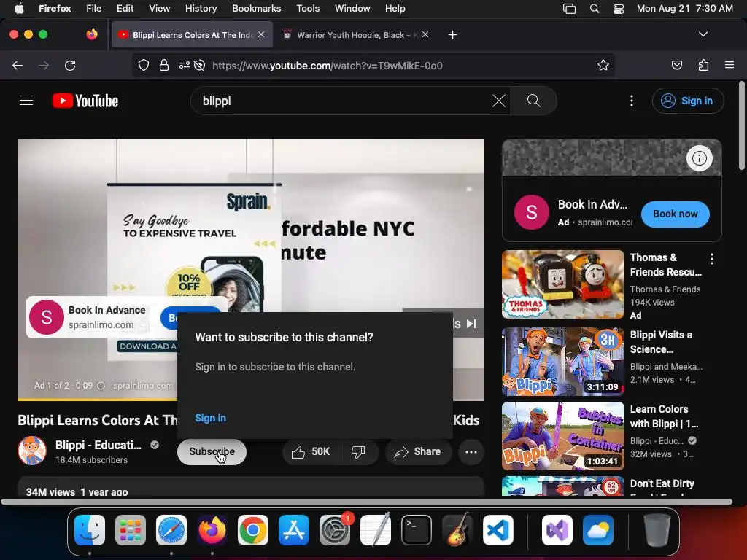Open the History menu

[x=201, y=8]
